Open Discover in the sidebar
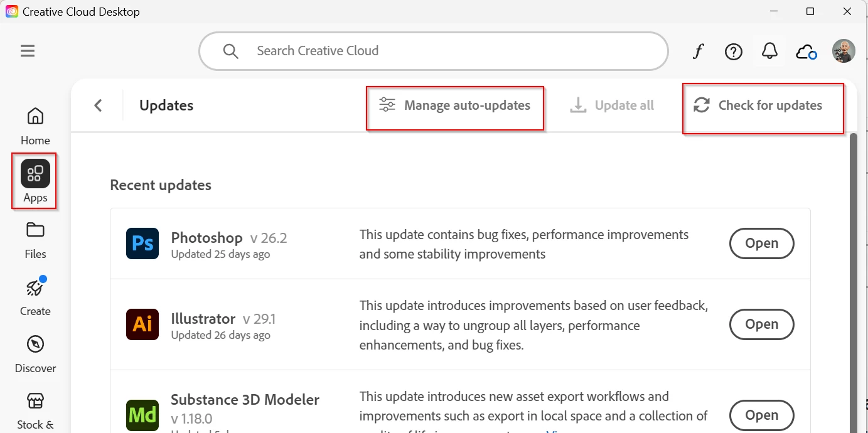 click(35, 354)
